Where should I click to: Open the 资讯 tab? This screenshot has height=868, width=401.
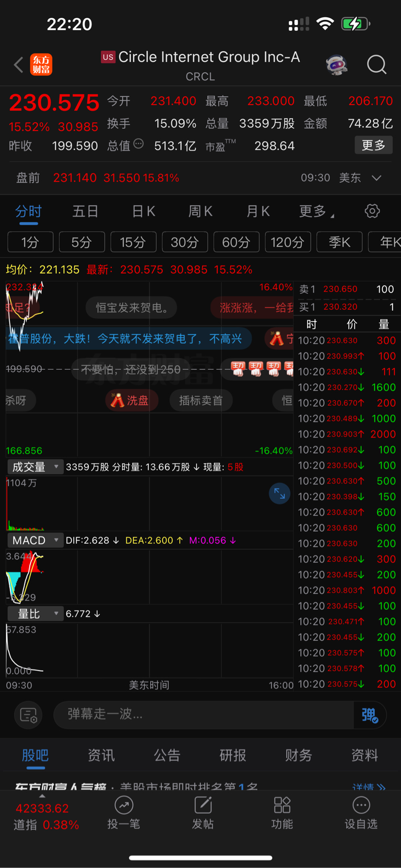click(x=101, y=755)
